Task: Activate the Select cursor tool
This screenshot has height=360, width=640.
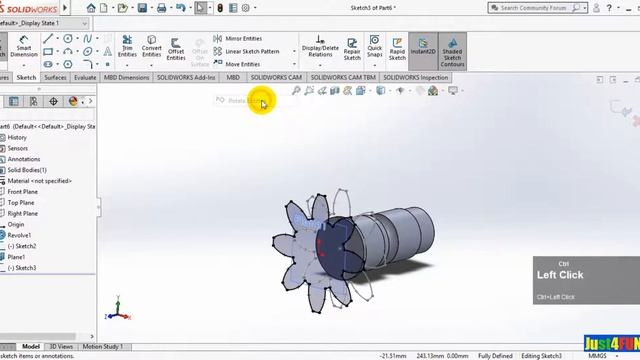Action: pos(200,8)
